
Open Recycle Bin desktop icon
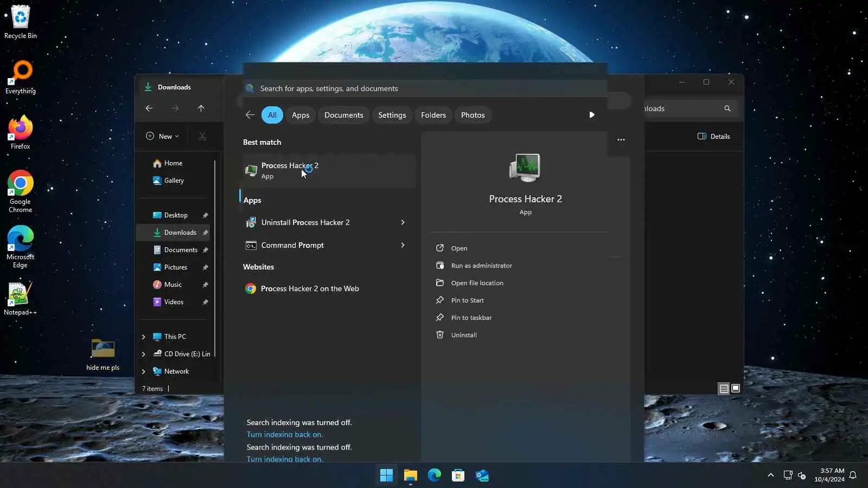[21, 22]
